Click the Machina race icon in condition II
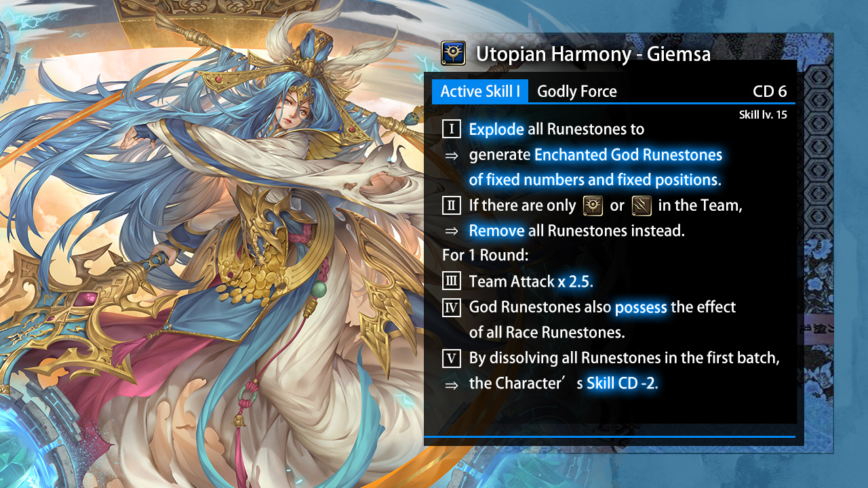 pos(641,205)
